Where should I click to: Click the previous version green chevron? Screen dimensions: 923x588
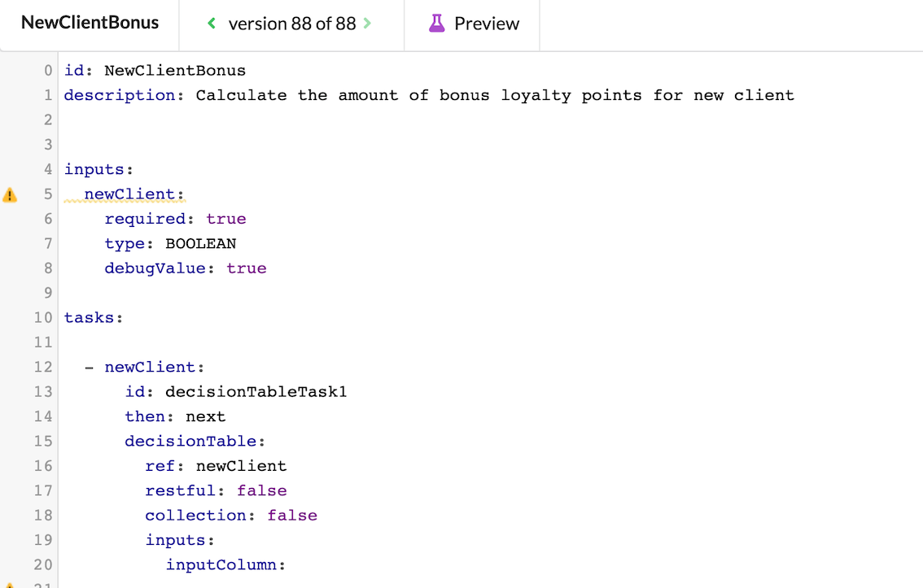pyautogui.click(x=212, y=24)
